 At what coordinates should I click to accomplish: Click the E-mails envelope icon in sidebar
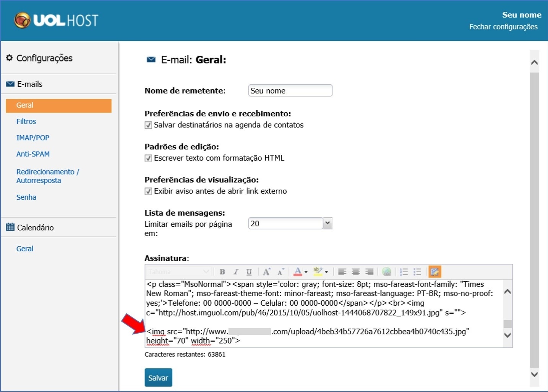[10, 84]
